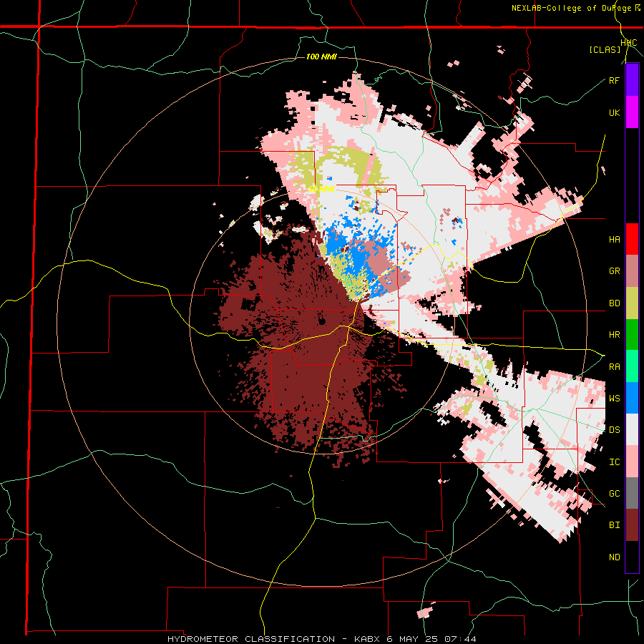The height and width of the screenshot is (644, 644).
Task: Click the olive yellow BD legend block
Action: point(632,303)
